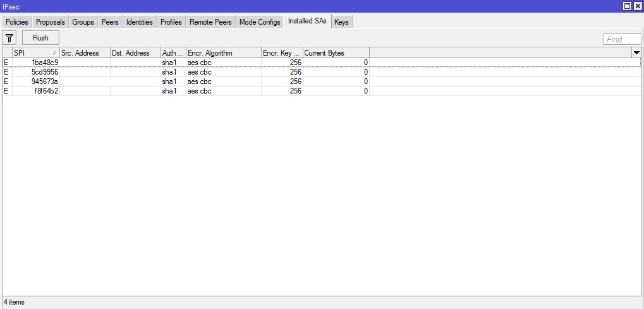This screenshot has width=644, height=309.
Task: Close the IPsec window
Action: 638,6
